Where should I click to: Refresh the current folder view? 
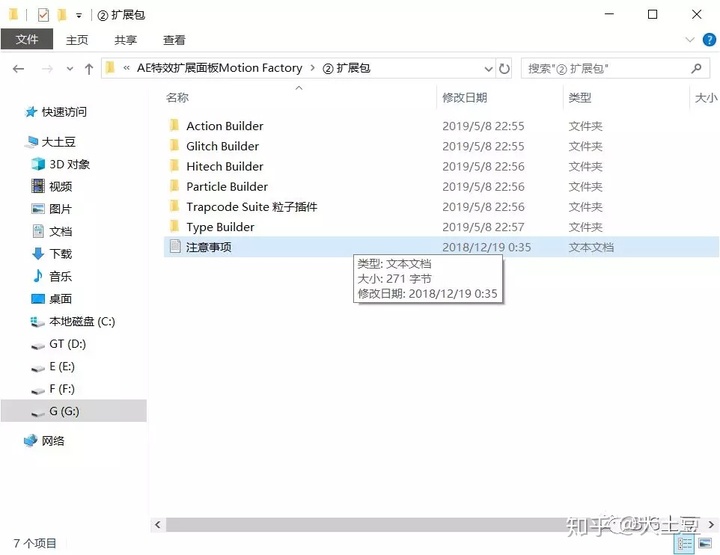(x=504, y=69)
